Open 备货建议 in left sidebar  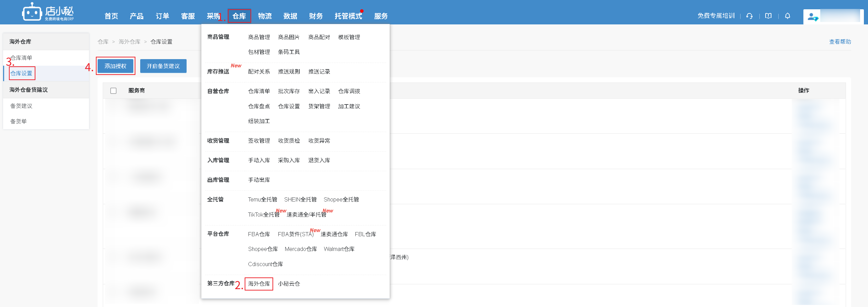[21, 106]
